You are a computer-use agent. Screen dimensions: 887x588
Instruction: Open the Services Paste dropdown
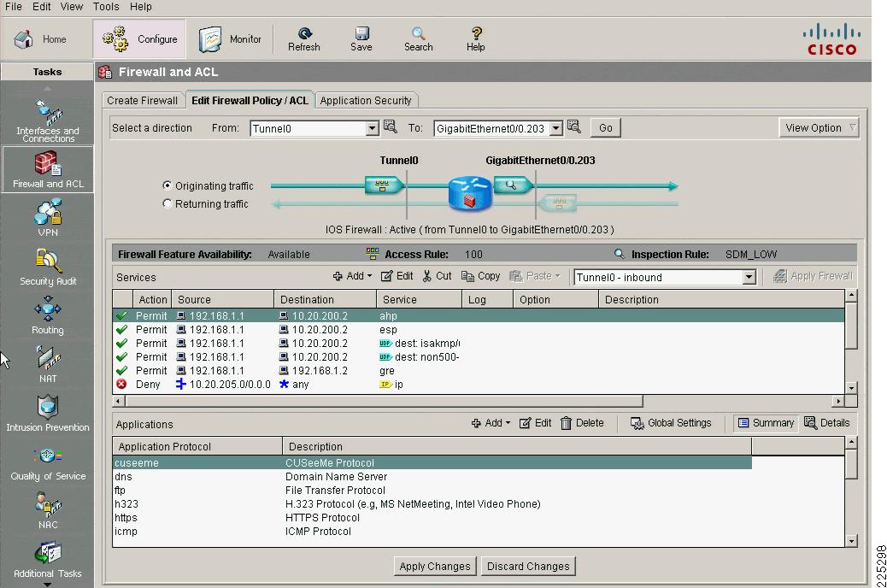[535, 276]
